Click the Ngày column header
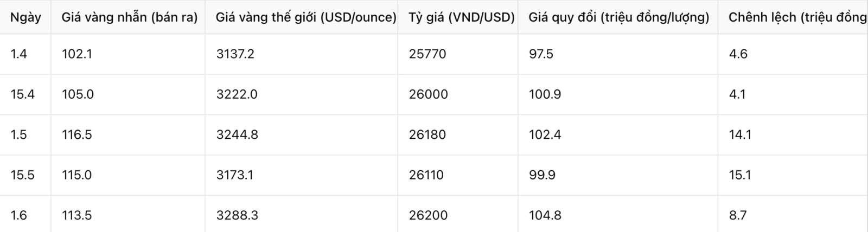868x232 pixels. click(x=25, y=17)
